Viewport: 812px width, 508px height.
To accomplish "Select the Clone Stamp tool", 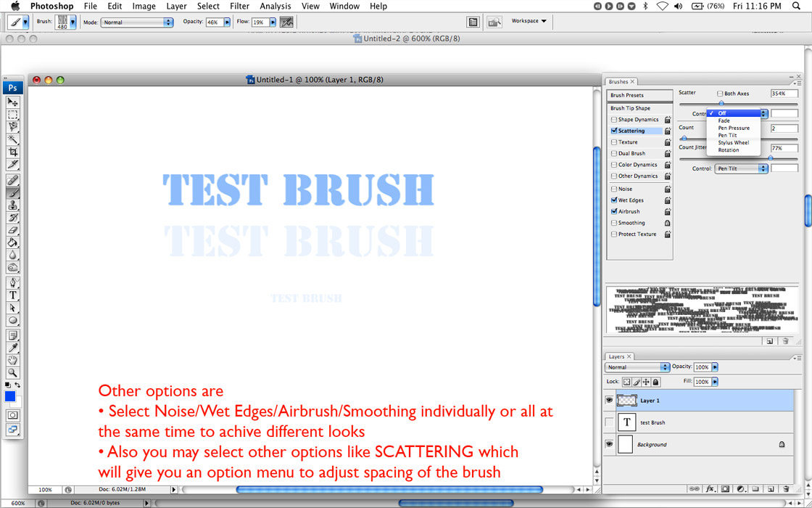I will click(13, 205).
